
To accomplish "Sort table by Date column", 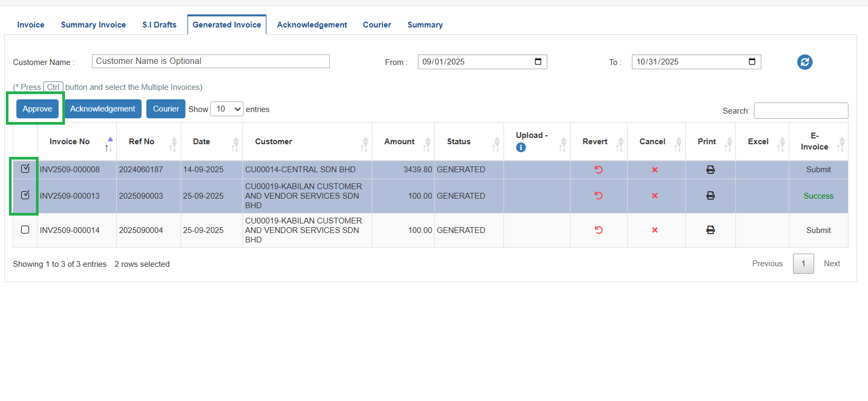I will pyautogui.click(x=212, y=142).
